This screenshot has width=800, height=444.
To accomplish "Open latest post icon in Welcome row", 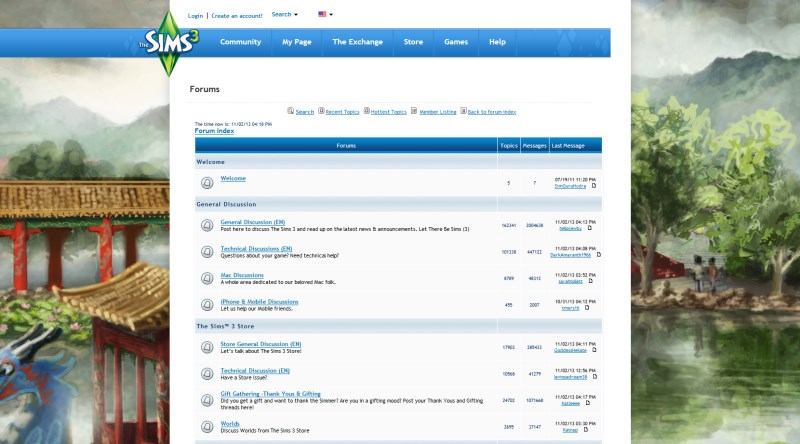I will (593, 186).
